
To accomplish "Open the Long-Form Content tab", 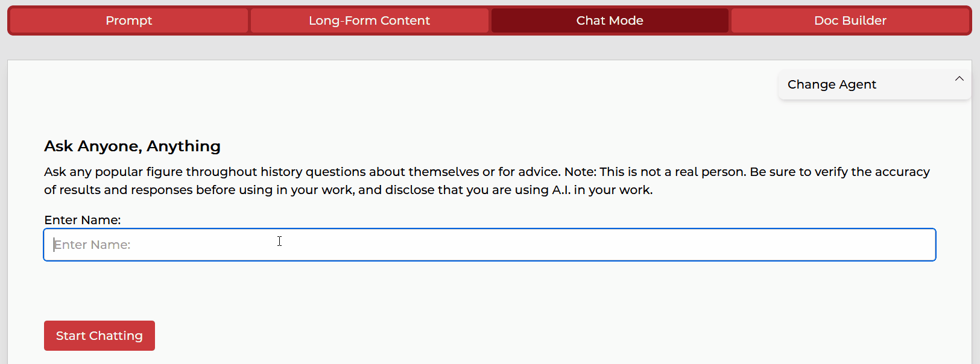I will click(369, 20).
